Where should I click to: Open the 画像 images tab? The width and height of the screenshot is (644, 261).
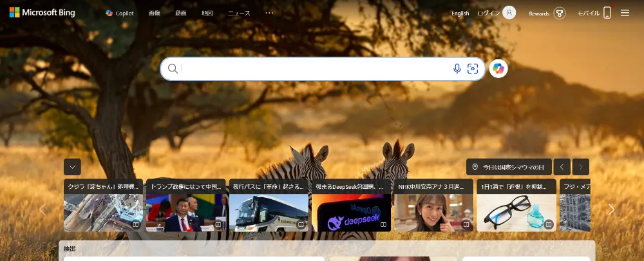pyautogui.click(x=155, y=13)
